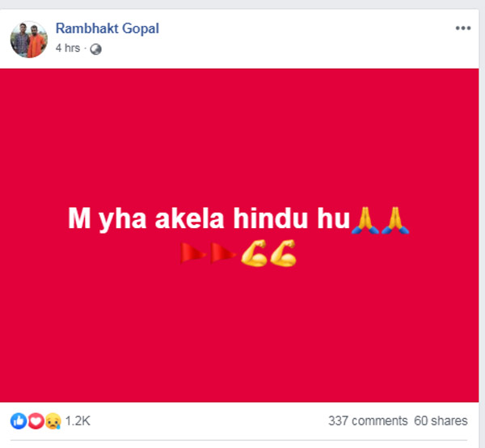The width and height of the screenshot is (485, 448).
Task: Click the left praying hands emoji
Action: 363,219
